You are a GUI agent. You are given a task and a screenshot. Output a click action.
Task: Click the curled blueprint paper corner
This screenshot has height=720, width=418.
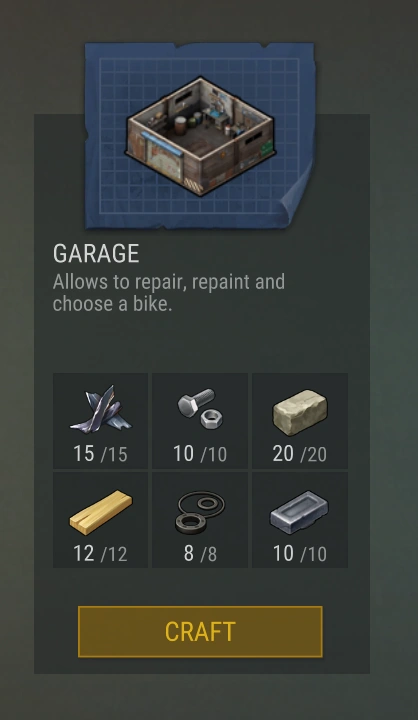click(298, 198)
